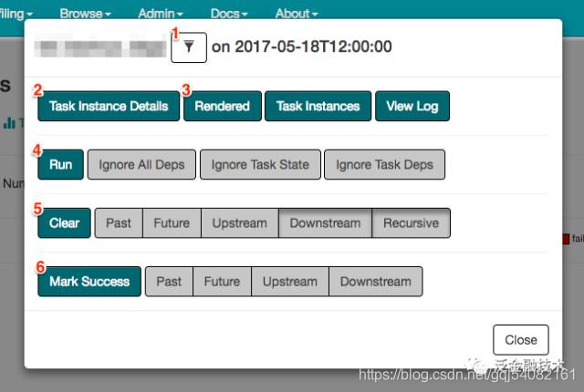Toggle the Recursive option
This screenshot has height=392, width=584.
(412, 222)
